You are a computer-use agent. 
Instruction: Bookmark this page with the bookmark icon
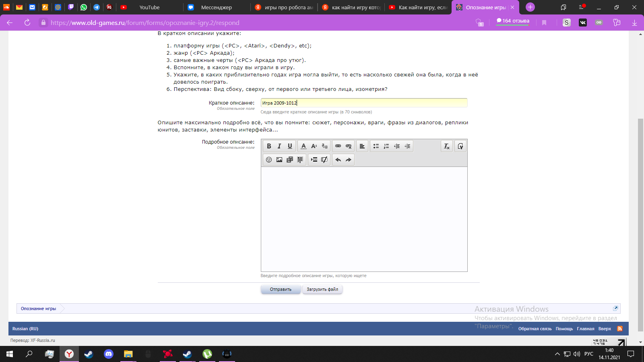tap(544, 23)
